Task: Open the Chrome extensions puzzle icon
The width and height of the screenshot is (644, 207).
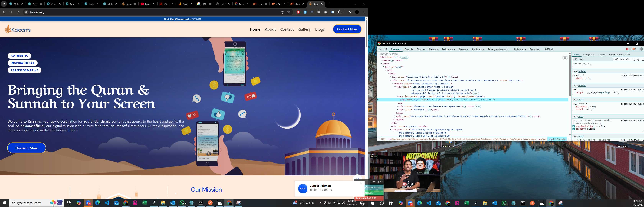Action: pos(339,12)
